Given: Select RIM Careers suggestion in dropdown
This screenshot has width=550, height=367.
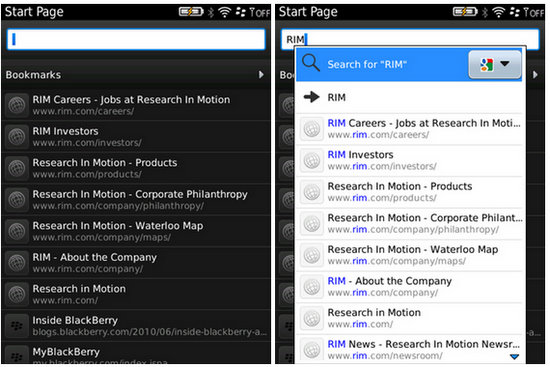Looking at the screenshot, I should [409, 129].
